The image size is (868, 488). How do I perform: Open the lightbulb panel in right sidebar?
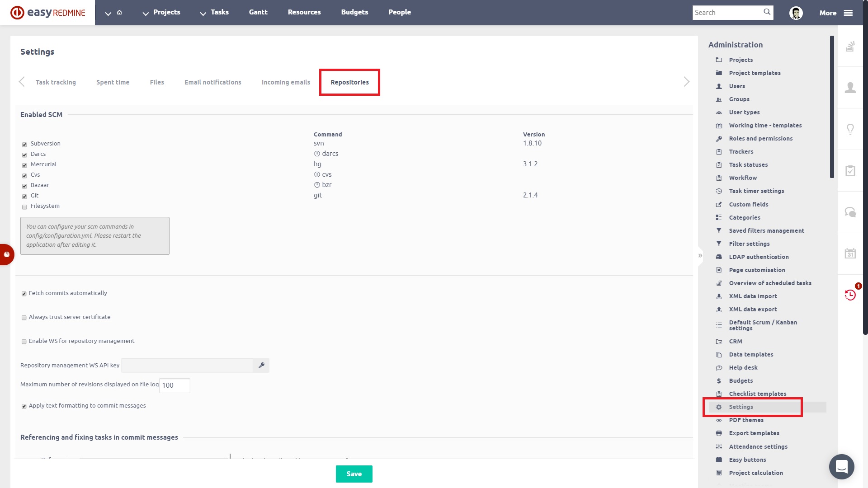[850, 130]
